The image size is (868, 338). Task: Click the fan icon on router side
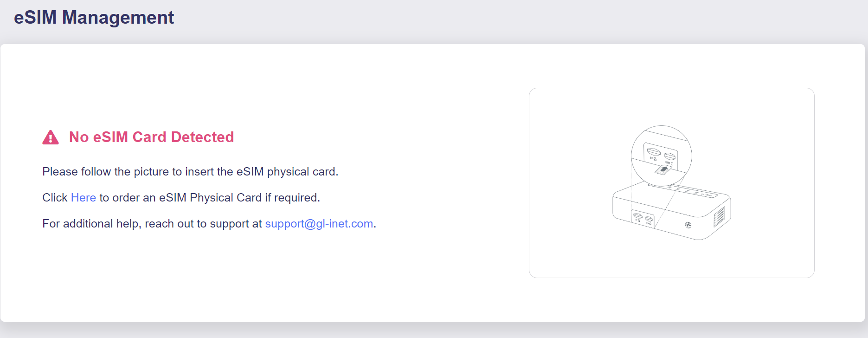pos(688,225)
